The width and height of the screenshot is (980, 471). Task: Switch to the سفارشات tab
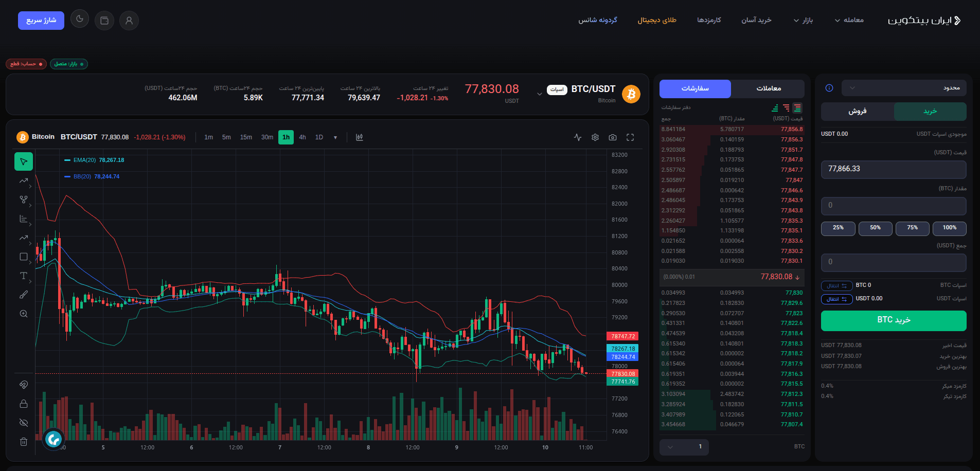coord(695,88)
